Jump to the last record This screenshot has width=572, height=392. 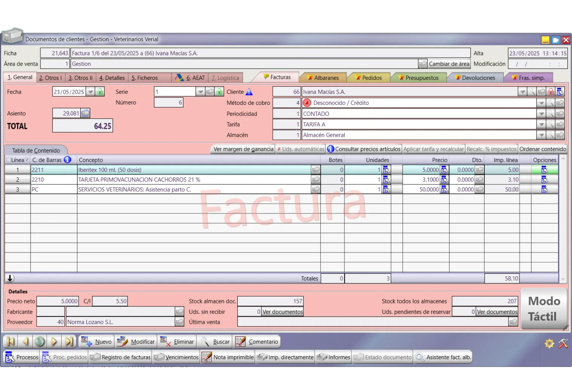coord(69,342)
